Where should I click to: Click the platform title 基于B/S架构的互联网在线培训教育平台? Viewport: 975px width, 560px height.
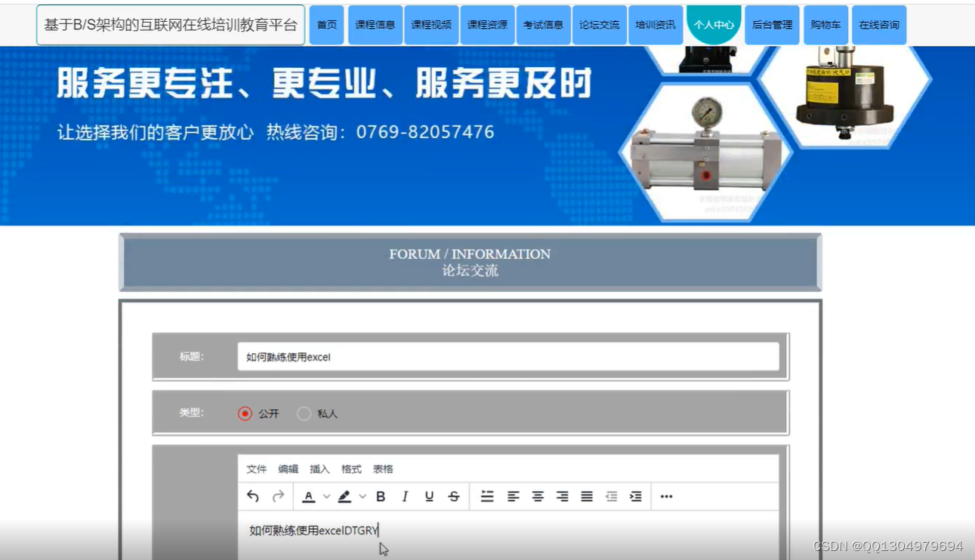tap(171, 25)
